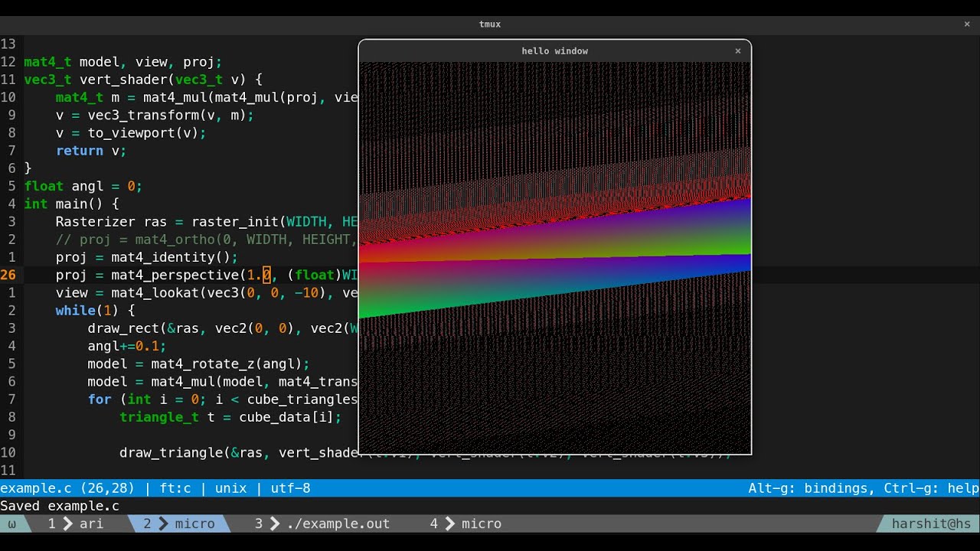Screen dimensions: 980x551
Task: Click the current line number 26
Action: tap(8, 275)
